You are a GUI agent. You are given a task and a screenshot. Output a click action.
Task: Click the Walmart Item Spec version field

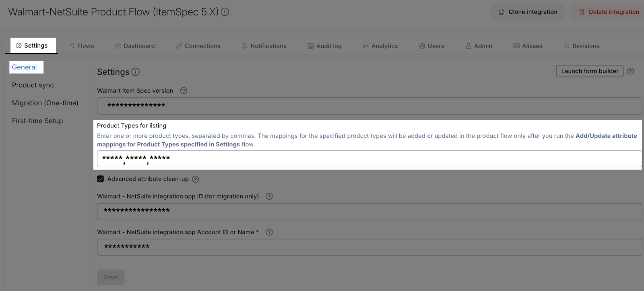[x=369, y=106]
